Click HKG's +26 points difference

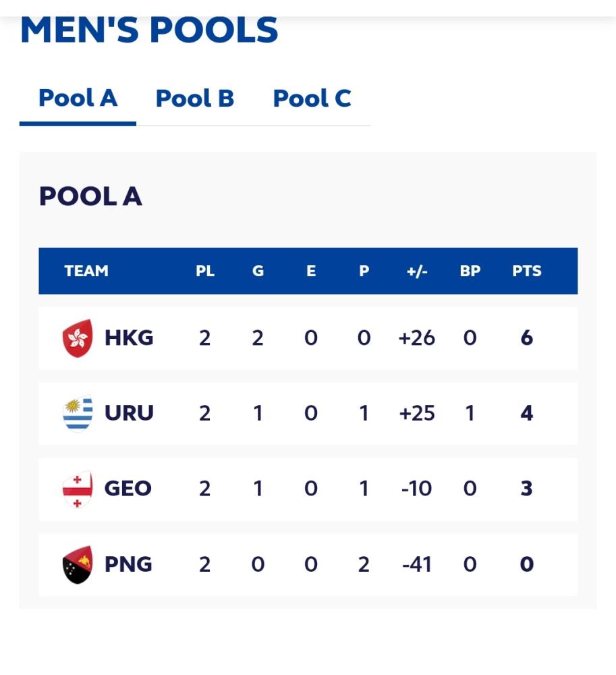click(417, 338)
